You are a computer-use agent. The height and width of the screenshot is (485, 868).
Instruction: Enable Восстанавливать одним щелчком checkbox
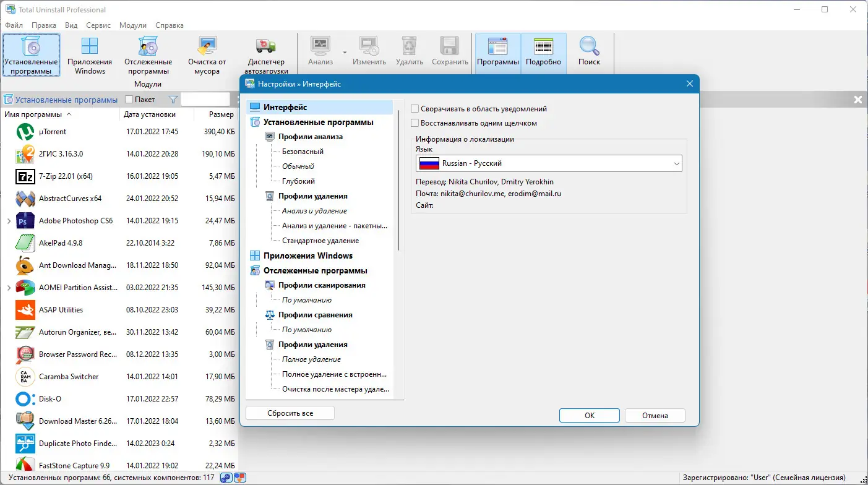point(415,123)
